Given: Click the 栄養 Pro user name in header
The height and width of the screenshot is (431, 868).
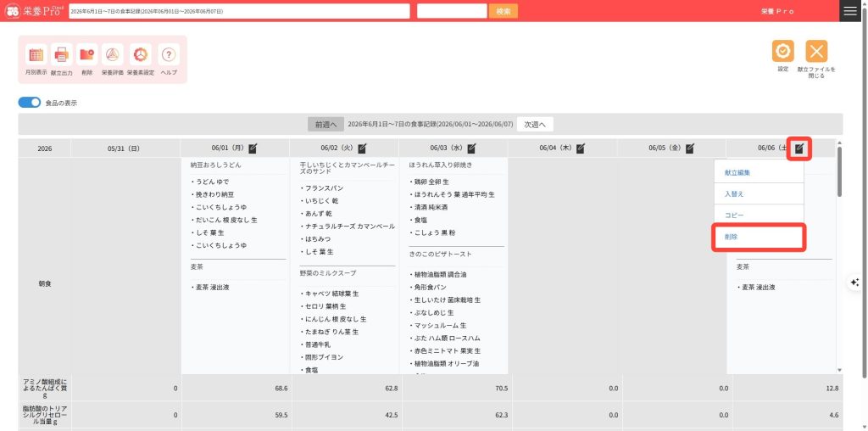Looking at the screenshot, I should pos(777,11).
